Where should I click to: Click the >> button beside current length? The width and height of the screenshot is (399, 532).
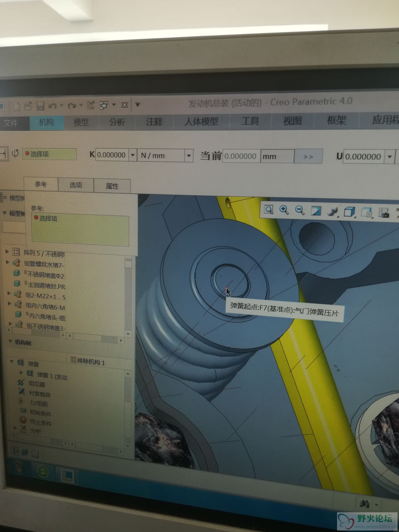pyautogui.click(x=308, y=156)
